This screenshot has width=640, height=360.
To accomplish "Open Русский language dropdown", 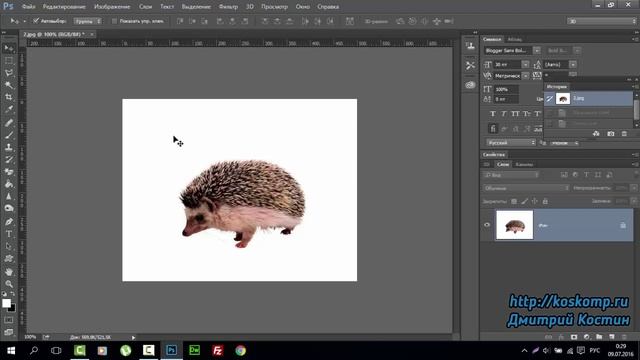I will 510,143.
